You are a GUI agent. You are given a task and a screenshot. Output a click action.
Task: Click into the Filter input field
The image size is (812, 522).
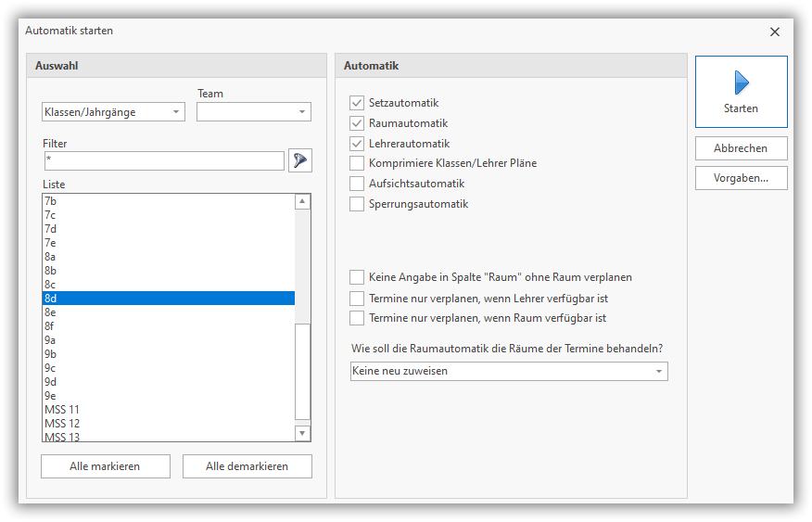pos(164,160)
